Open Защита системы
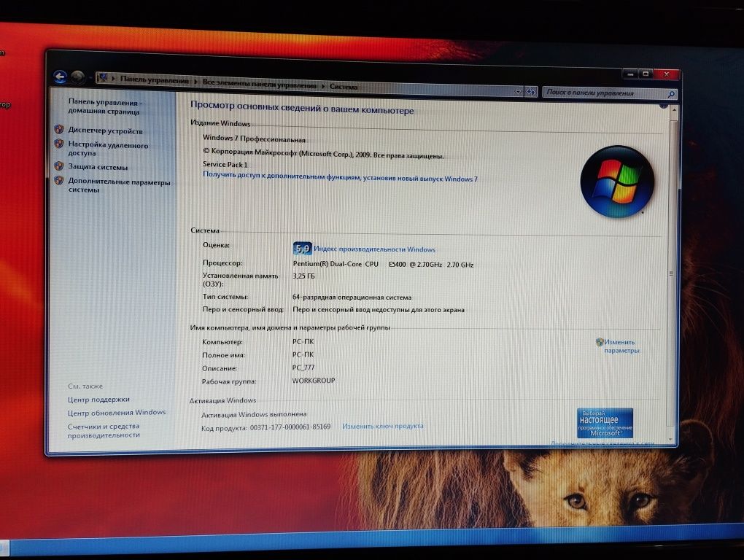 coord(98,167)
